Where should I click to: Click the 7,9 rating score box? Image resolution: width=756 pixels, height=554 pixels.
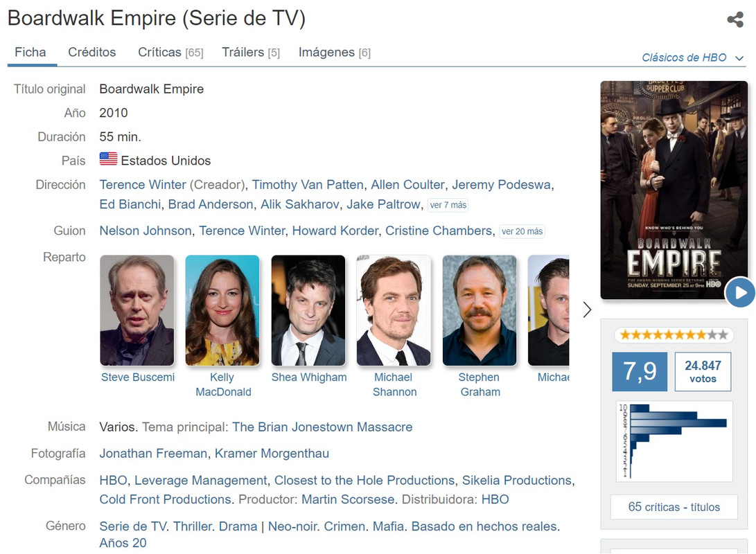click(x=640, y=371)
